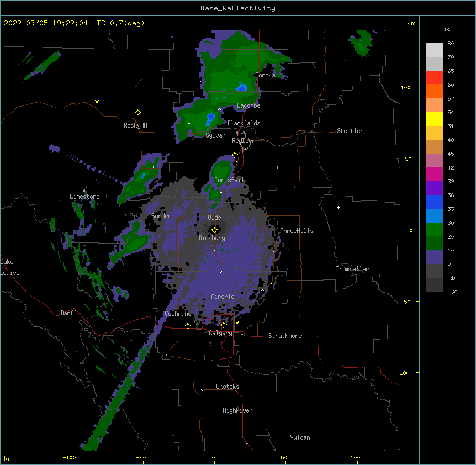Viewport: 476px width, 465px height.
Task: Click the Cochrane town label
Action: [x=178, y=314]
